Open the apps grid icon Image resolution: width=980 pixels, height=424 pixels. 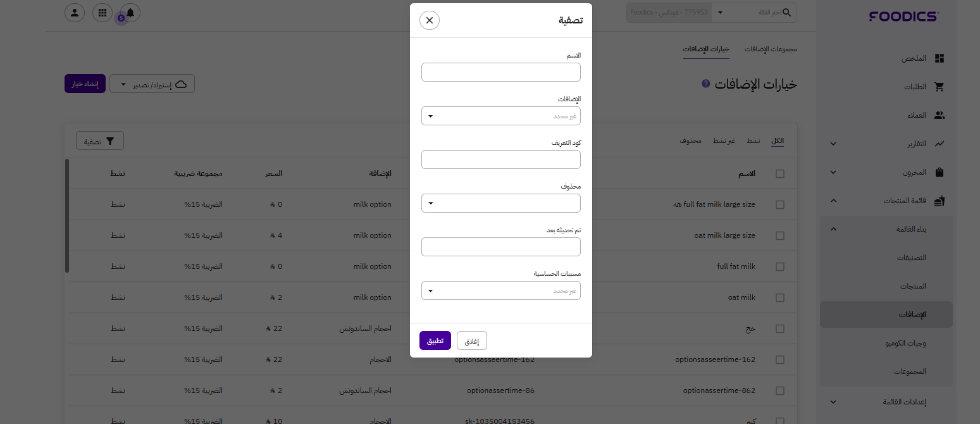[x=102, y=12]
